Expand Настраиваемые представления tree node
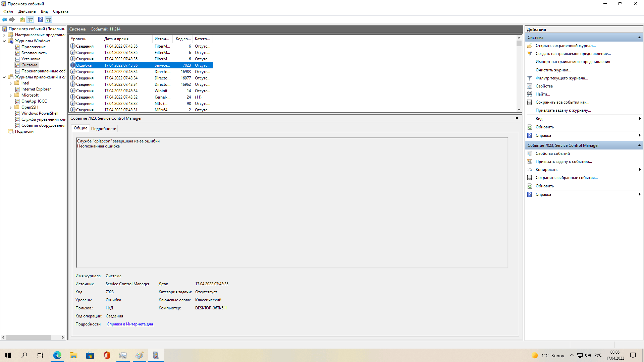The image size is (644, 362). (x=4, y=35)
